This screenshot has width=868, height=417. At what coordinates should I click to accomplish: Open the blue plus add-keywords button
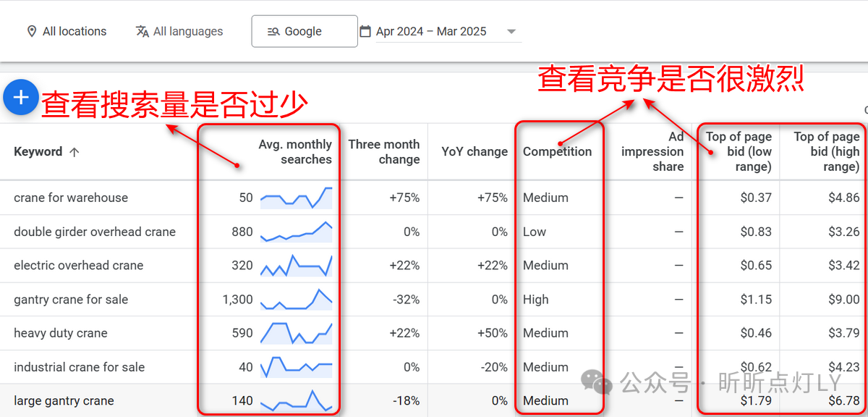(x=20, y=96)
